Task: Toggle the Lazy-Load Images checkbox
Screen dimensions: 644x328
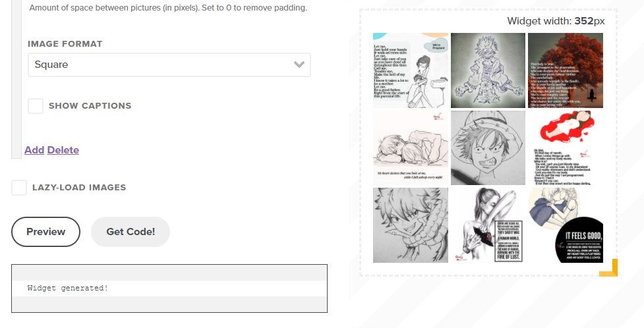Action: (19, 188)
